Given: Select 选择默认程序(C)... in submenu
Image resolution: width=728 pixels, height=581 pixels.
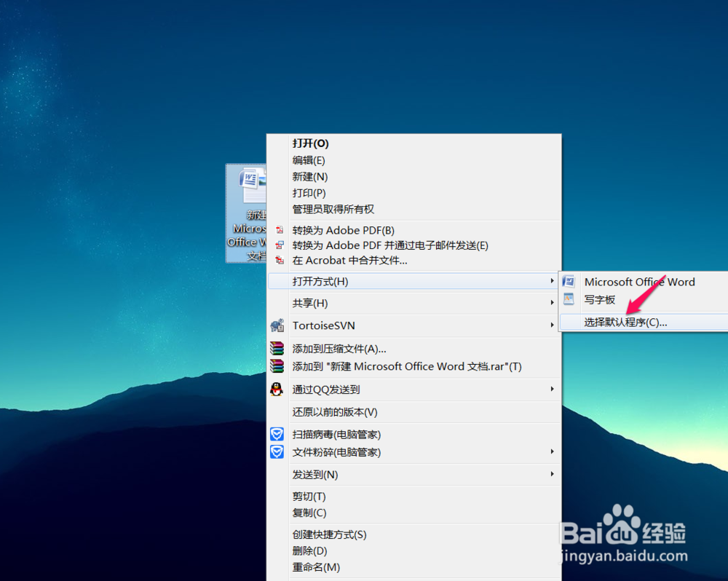Looking at the screenshot, I should pyautogui.click(x=644, y=323).
